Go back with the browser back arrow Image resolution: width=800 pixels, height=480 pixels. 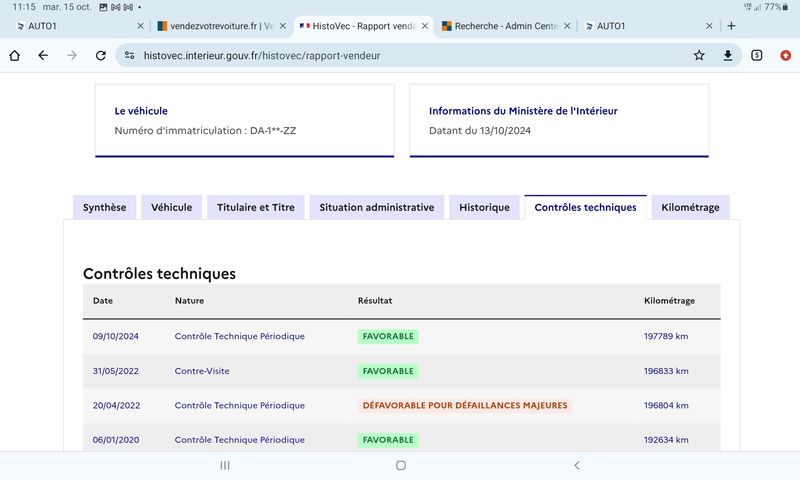(43, 55)
